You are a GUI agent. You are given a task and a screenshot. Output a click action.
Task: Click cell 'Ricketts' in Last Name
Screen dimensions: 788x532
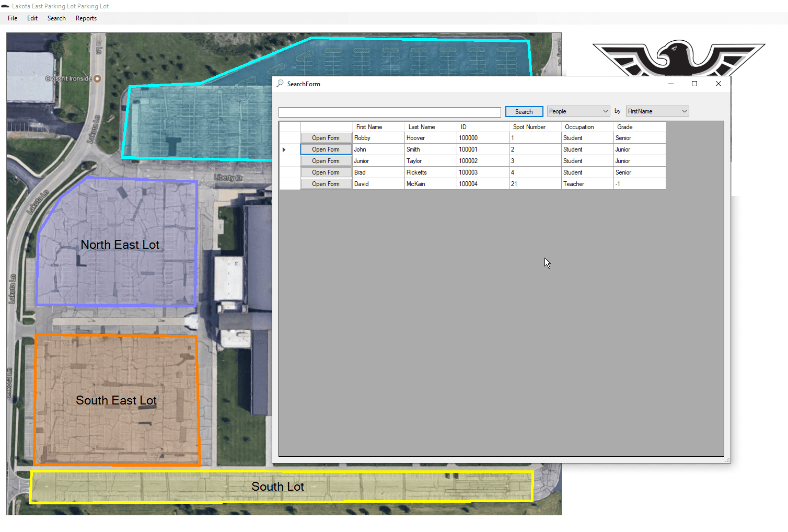point(431,172)
